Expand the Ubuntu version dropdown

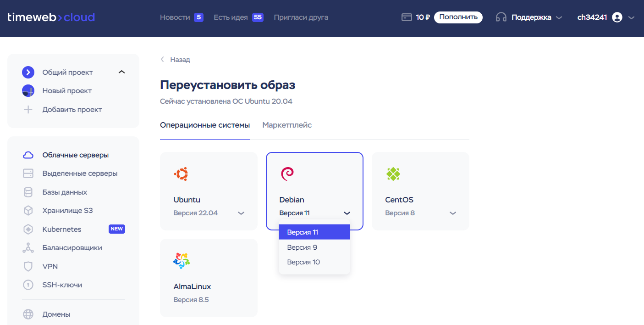(x=241, y=213)
